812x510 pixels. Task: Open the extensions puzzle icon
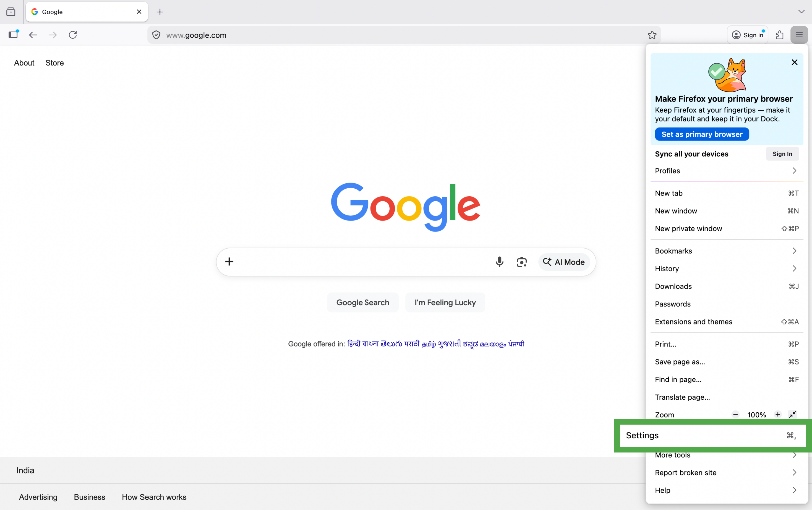point(780,35)
